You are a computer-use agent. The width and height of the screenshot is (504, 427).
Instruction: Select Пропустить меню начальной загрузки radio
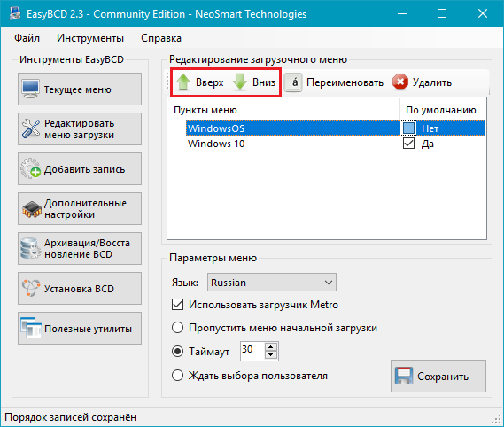pos(177,328)
